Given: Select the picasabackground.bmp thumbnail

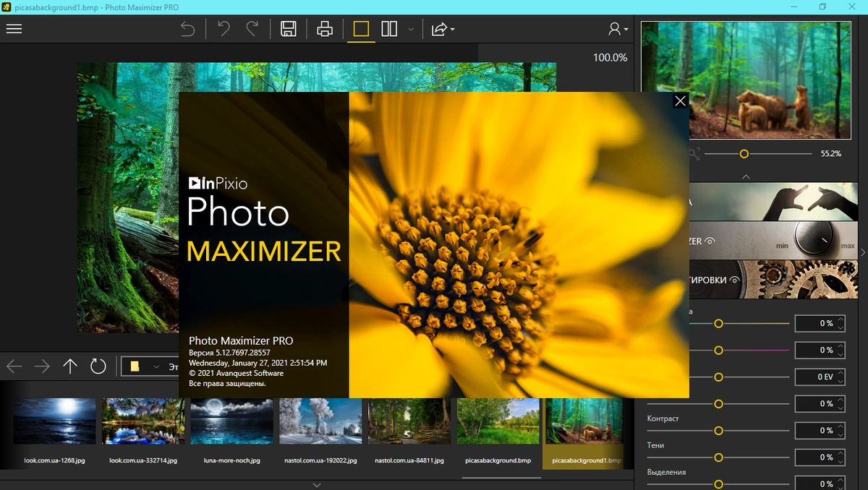Looking at the screenshot, I should pyautogui.click(x=498, y=421).
